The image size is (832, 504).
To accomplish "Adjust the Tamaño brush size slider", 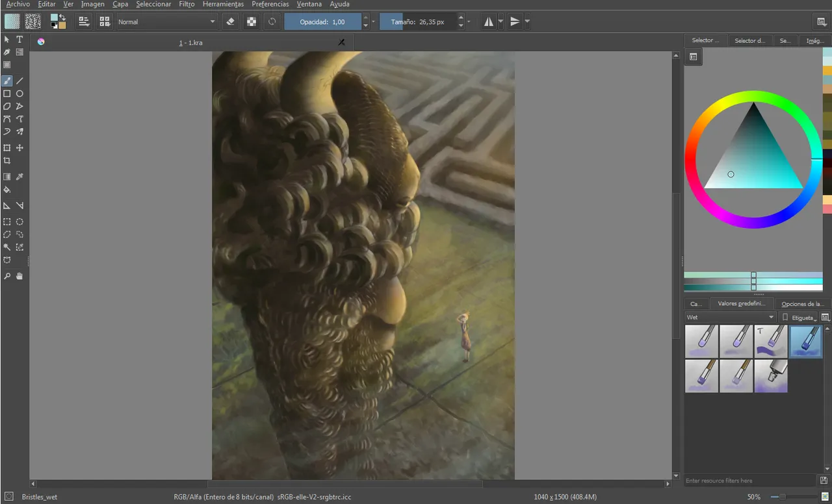I will coord(418,21).
